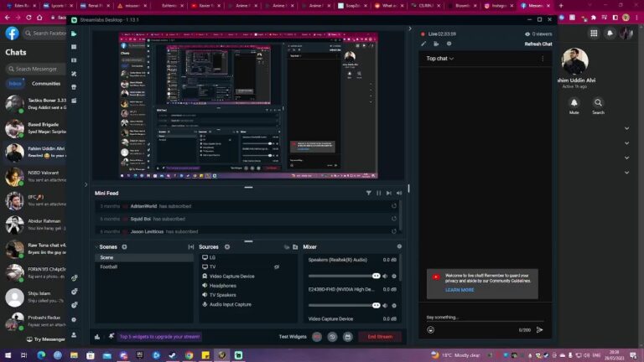Image resolution: width=644 pixels, height=362 pixels.
Task: Click the Mini Feed filter icon
Action: (x=368, y=193)
